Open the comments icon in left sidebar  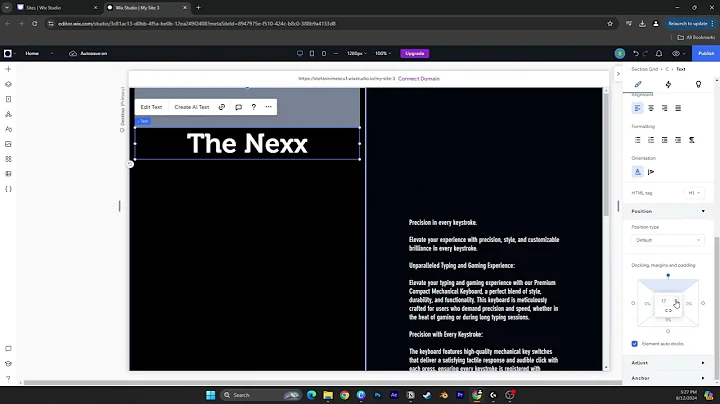pos(8,348)
